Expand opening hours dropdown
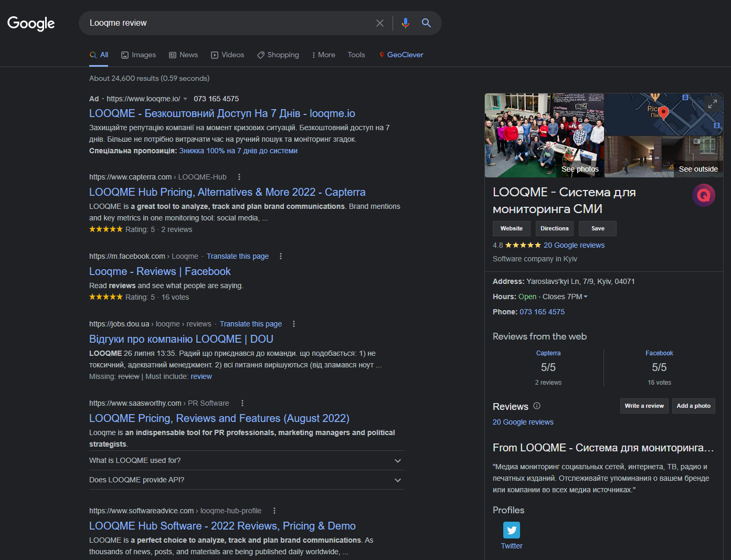 coord(586,297)
